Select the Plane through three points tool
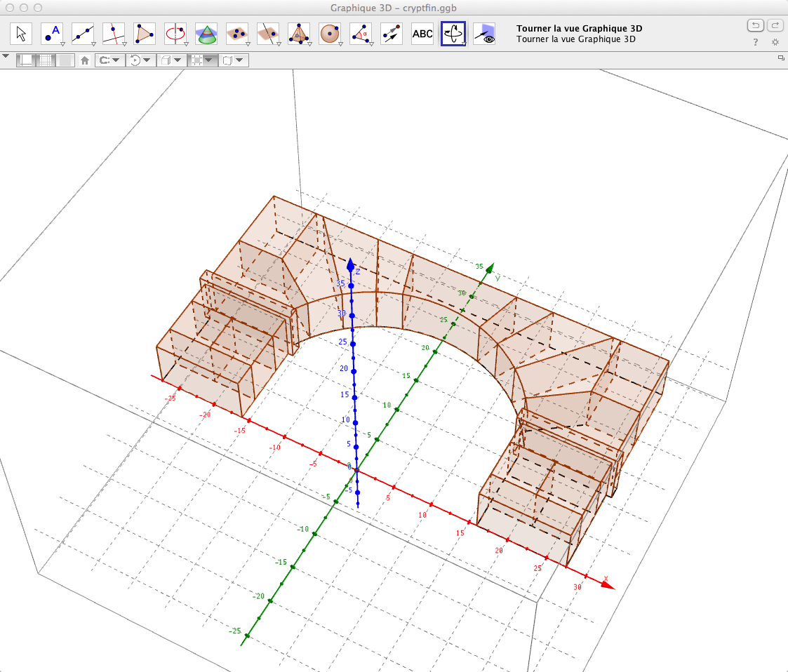Screen dimensions: 788x672 [237, 34]
